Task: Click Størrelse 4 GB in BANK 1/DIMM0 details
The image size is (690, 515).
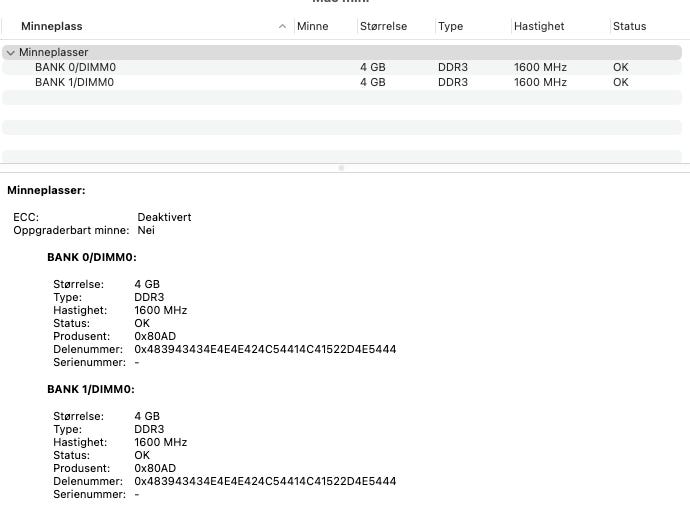Action: click(147, 416)
